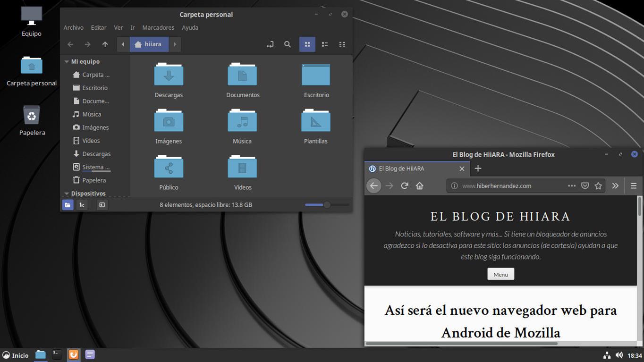Viewport: 644px width, 362px height.
Task: Open the Firefox hamburger menu
Action: point(634,186)
